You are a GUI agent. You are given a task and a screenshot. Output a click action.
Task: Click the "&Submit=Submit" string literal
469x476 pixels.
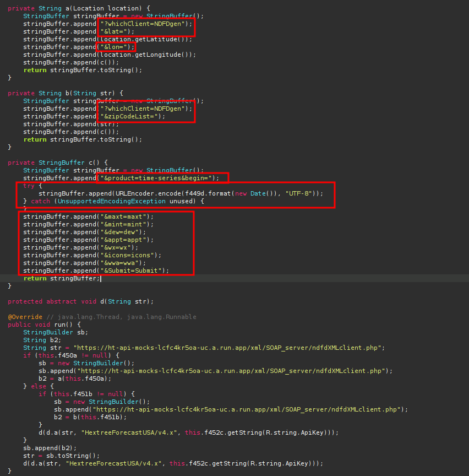point(134,271)
